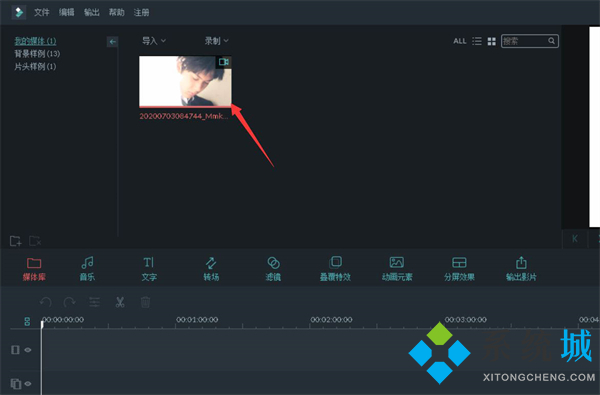Add a new media folder

click(16, 241)
